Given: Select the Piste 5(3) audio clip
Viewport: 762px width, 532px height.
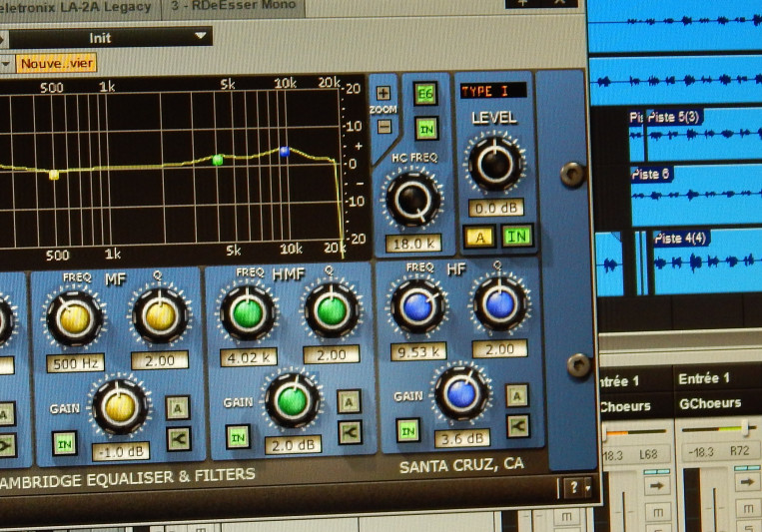Looking at the screenshot, I should click(705, 134).
